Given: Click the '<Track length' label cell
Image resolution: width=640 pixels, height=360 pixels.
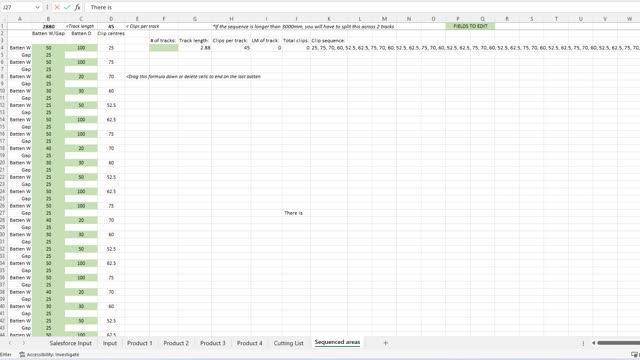Looking at the screenshot, I should point(81,26).
